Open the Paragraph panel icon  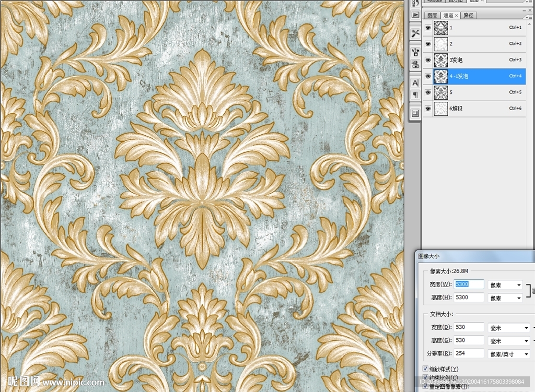click(x=415, y=95)
